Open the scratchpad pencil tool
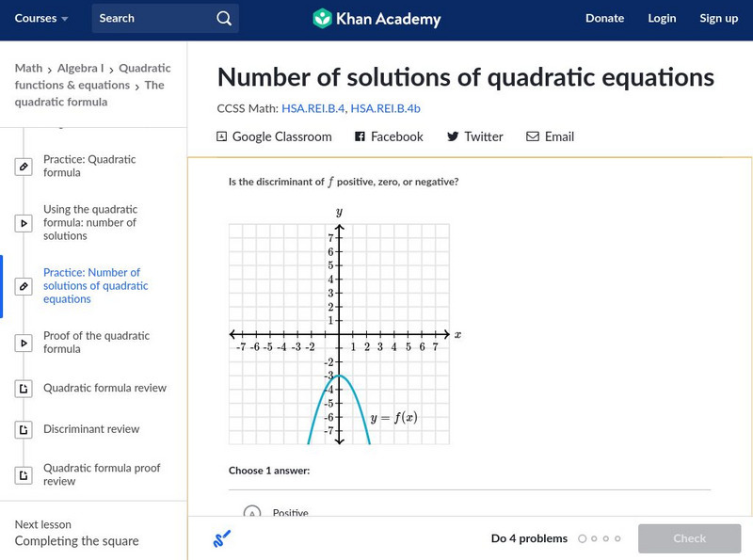This screenshot has height=560, width=753. pyautogui.click(x=222, y=539)
